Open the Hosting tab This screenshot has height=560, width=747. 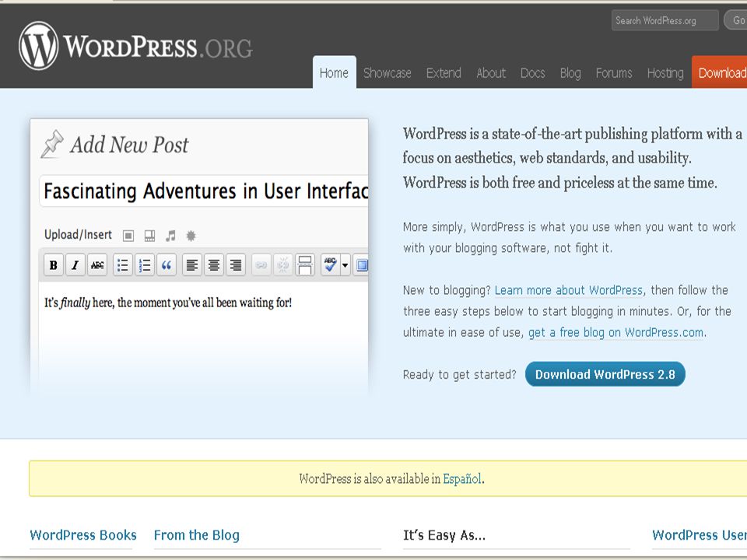(665, 73)
